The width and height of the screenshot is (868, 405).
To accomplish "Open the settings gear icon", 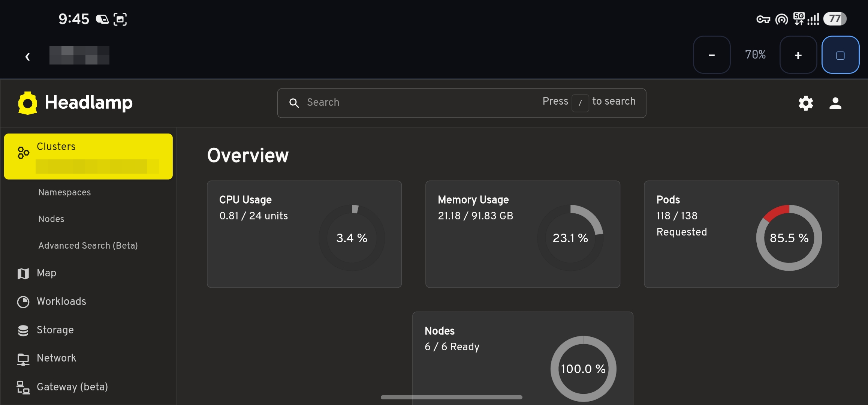I will coord(806,103).
